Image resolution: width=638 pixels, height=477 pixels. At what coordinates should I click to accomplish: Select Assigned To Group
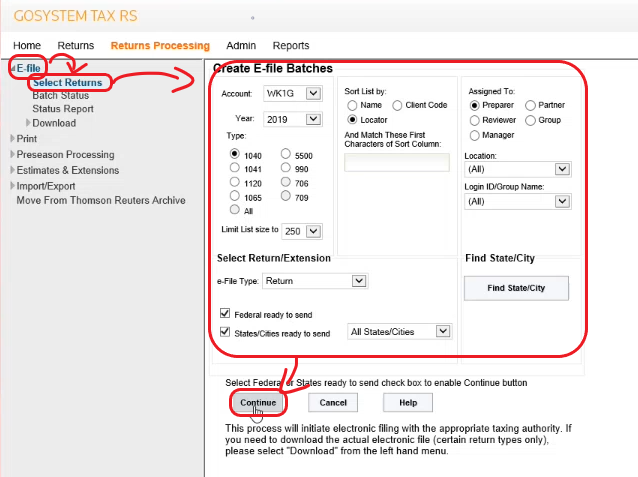[530, 120]
